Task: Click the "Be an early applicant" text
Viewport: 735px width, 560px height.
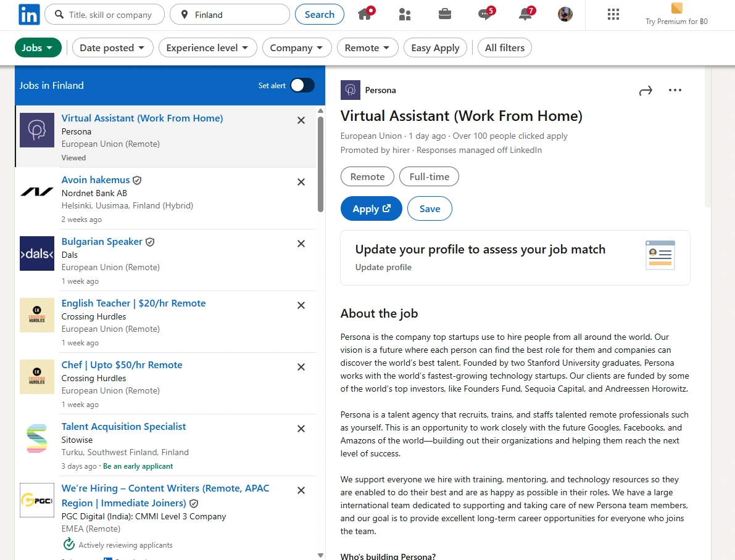Action: [138, 466]
